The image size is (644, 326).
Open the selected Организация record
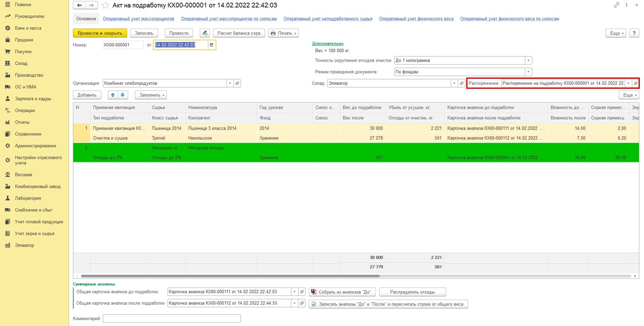237,83
